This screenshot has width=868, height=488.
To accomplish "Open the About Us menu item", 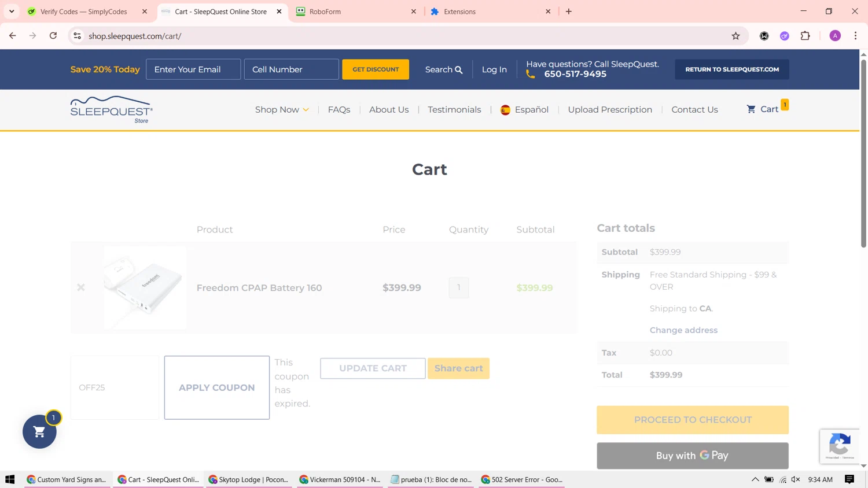I will coord(389,110).
